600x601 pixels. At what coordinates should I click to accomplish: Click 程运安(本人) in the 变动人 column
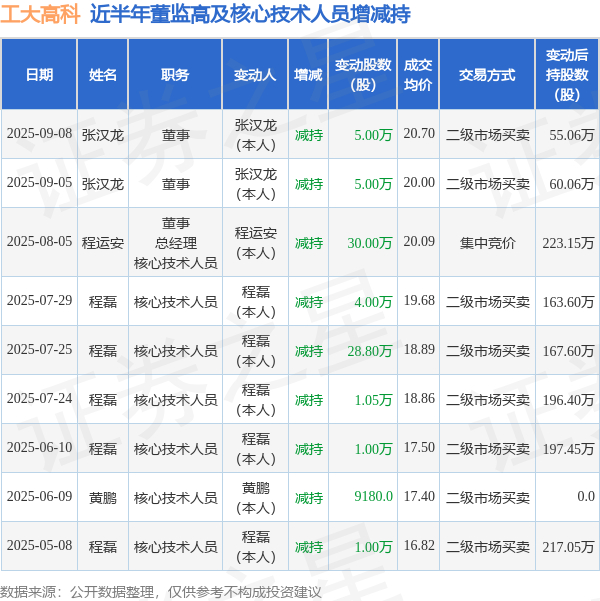click(255, 243)
